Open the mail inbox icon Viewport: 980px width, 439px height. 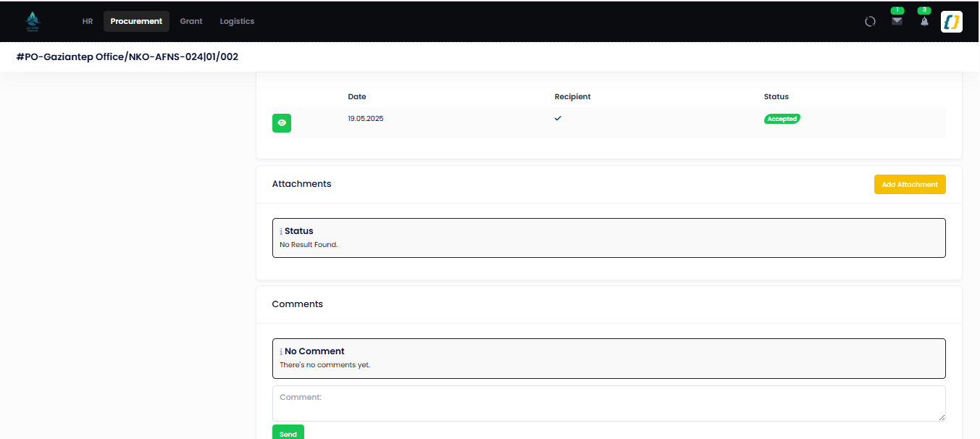click(897, 22)
